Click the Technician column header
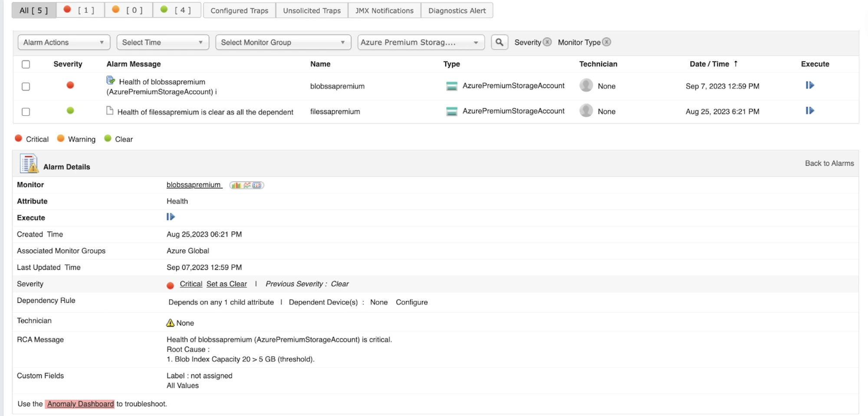This screenshot has width=868, height=416. pos(598,64)
